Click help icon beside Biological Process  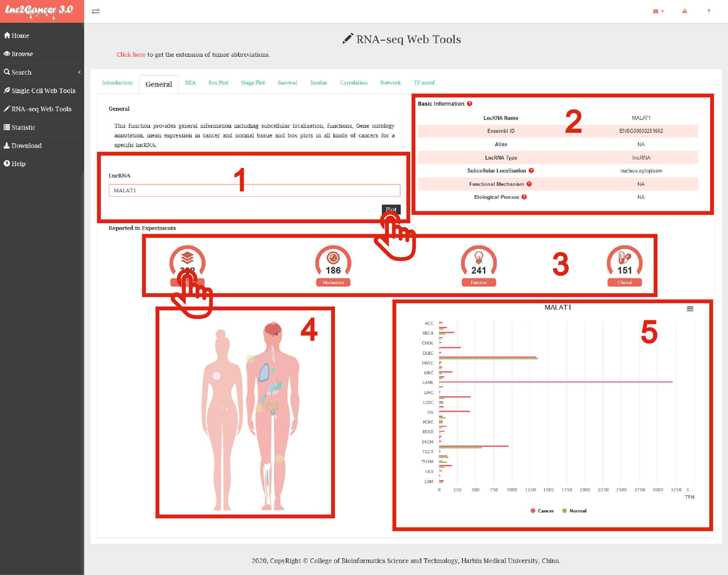tap(524, 197)
